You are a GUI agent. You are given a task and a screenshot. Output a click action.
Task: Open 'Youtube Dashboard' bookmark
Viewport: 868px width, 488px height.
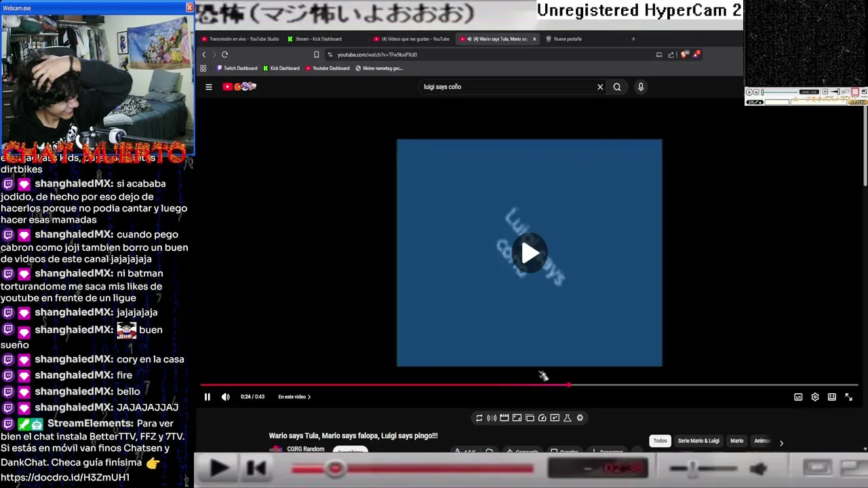pos(328,68)
